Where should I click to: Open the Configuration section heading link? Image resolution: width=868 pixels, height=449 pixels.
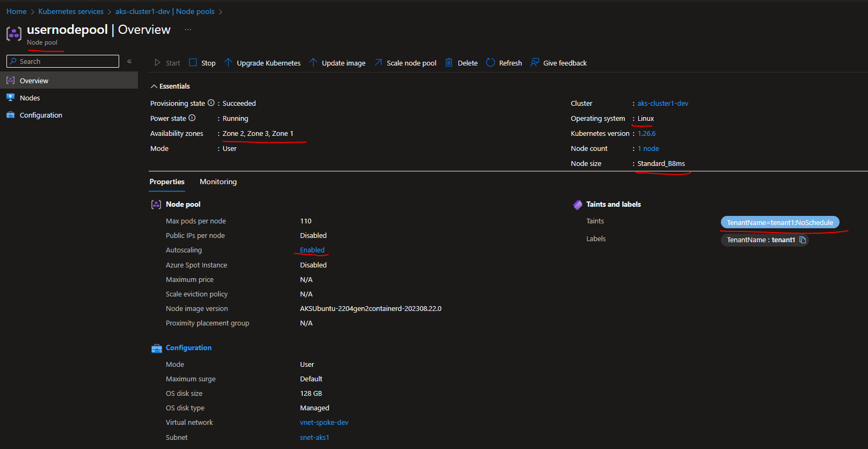(x=188, y=347)
